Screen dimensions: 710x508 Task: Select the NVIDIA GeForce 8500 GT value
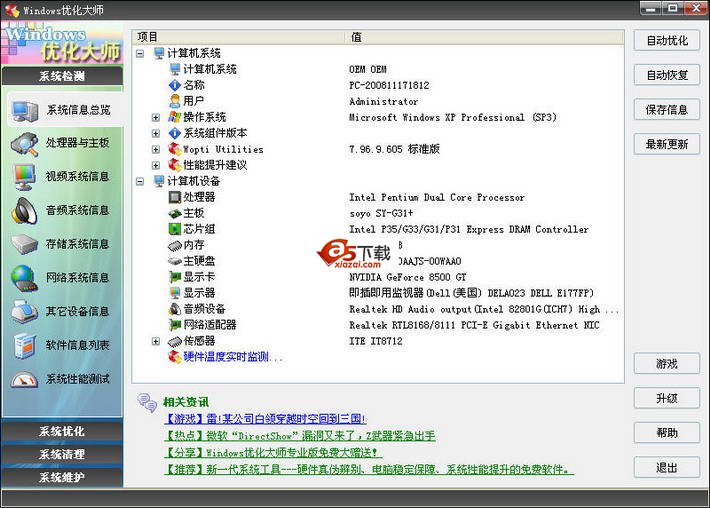click(408, 277)
